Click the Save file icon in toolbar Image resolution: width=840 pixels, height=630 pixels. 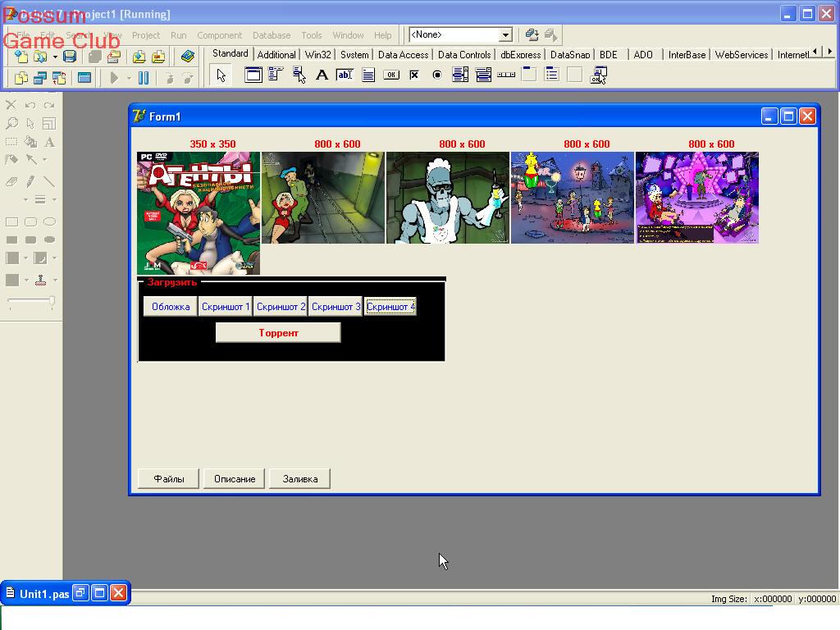[70, 57]
